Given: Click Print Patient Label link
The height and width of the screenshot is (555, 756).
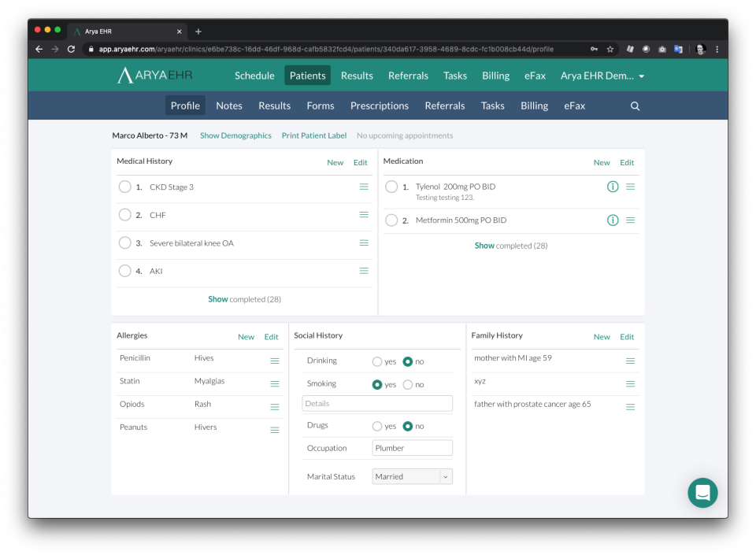Looking at the screenshot, I should coord(314,135).
